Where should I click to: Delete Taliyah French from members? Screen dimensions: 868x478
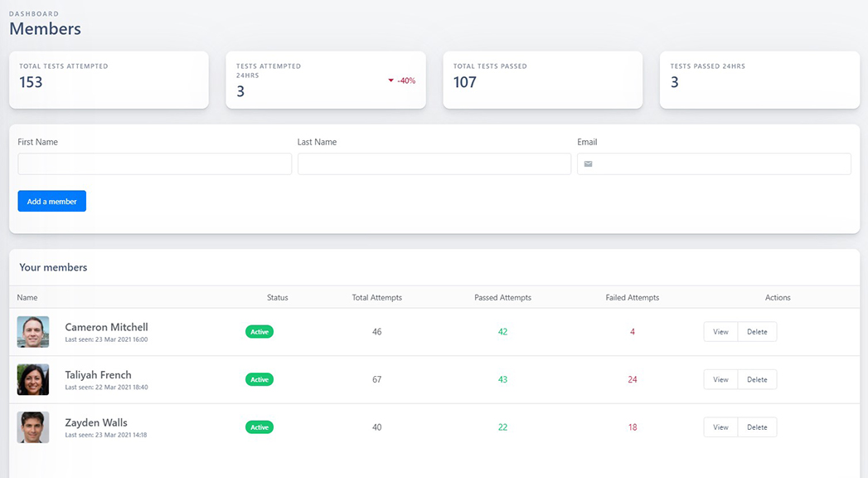point(757,379)
